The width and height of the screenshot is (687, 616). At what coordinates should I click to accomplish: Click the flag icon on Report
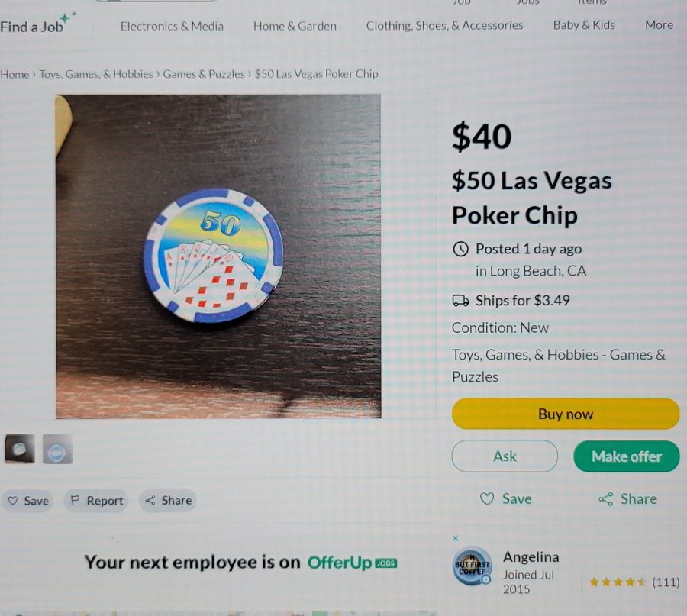coord(75,500)
